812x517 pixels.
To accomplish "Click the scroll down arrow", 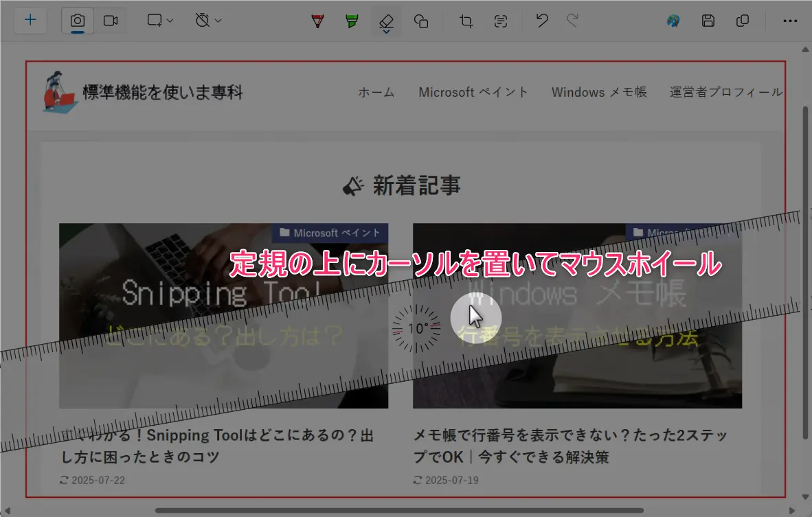I will (x=805, y=496).
